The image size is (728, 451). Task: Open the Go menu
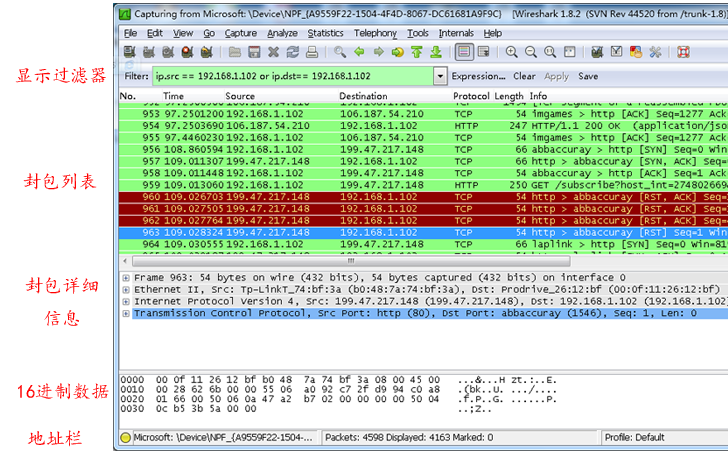click(x=209, y=33)
